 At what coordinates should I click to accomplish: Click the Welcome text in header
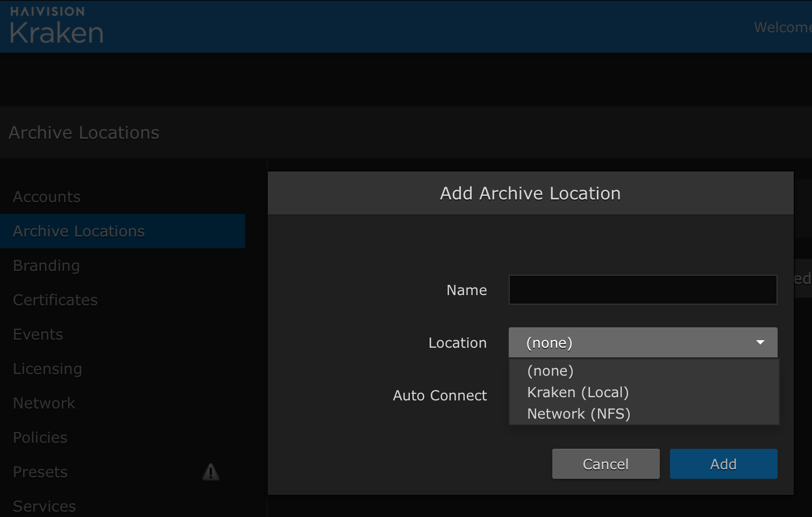click(x=782, y=27)
